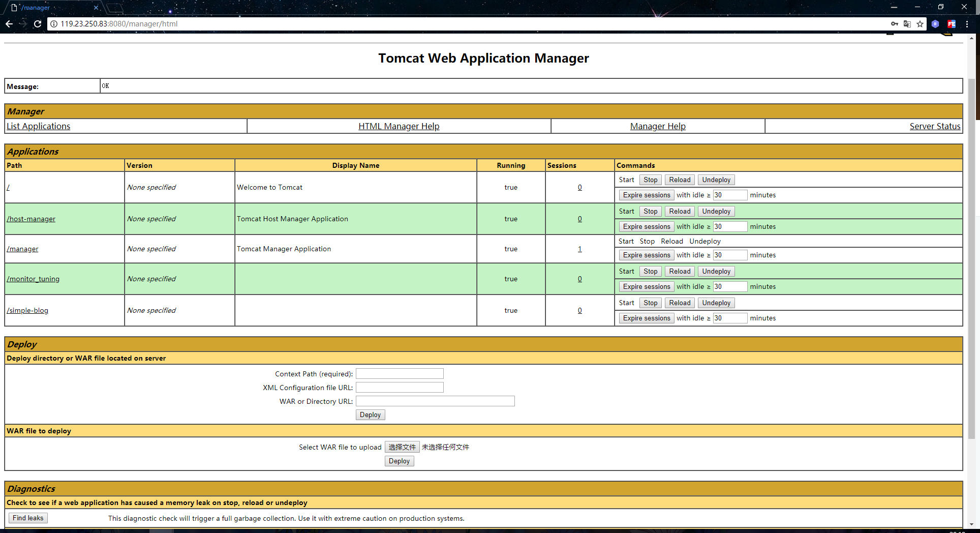Stop the Welcome to Tomcat application
980x533 pixels.
(651, 180)
